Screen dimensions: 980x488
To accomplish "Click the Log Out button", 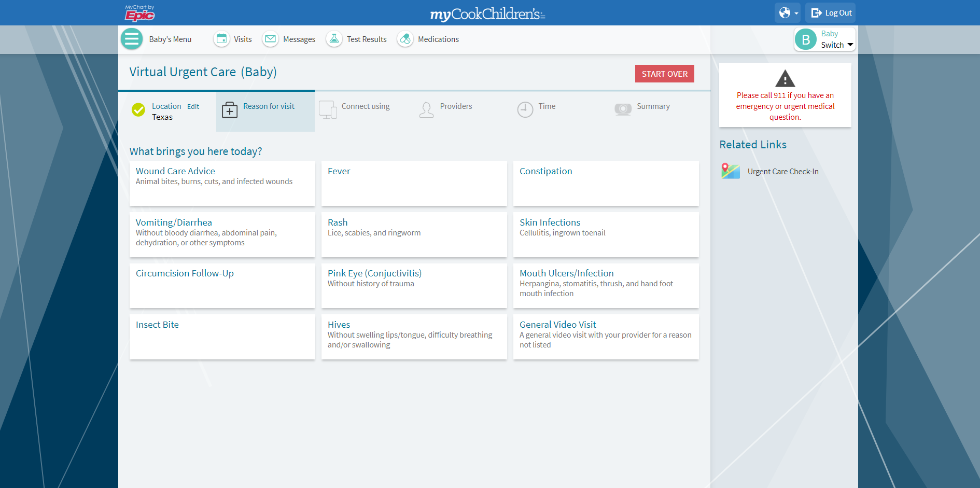I will [831, 13].
